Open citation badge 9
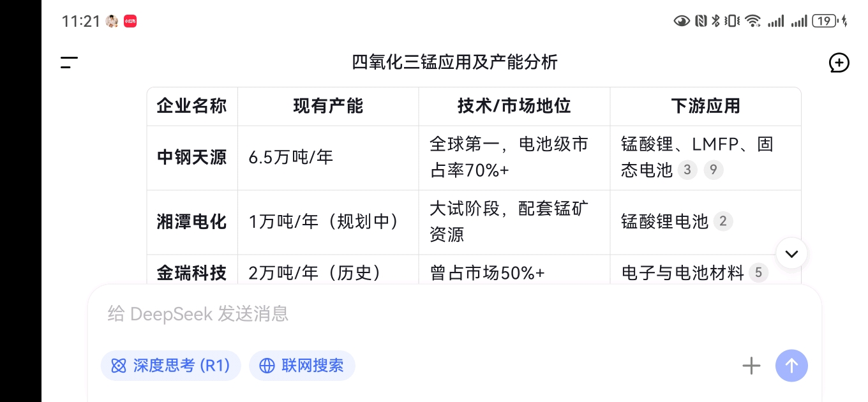The image size is (868, 402). (714, 170)
